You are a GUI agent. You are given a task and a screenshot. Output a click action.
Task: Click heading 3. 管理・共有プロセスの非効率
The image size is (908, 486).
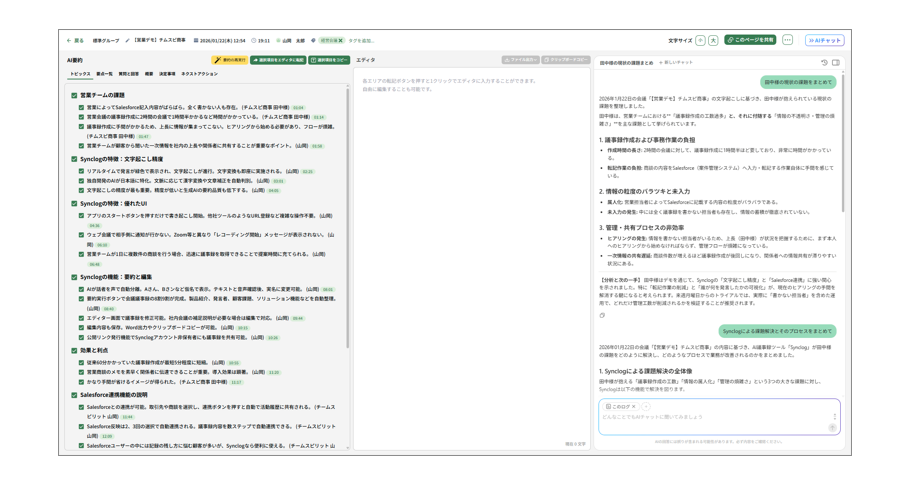point(642,228)
